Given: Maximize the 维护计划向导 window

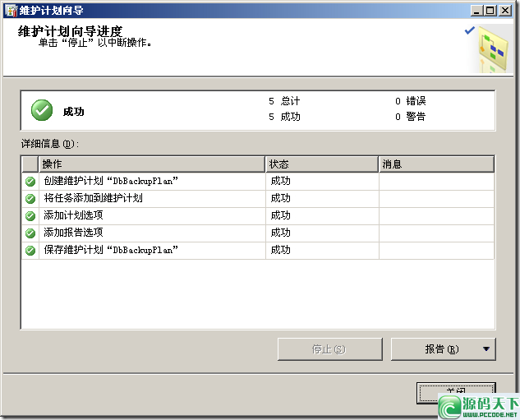Looking at the screenshot, I should (x=490, y=11).
